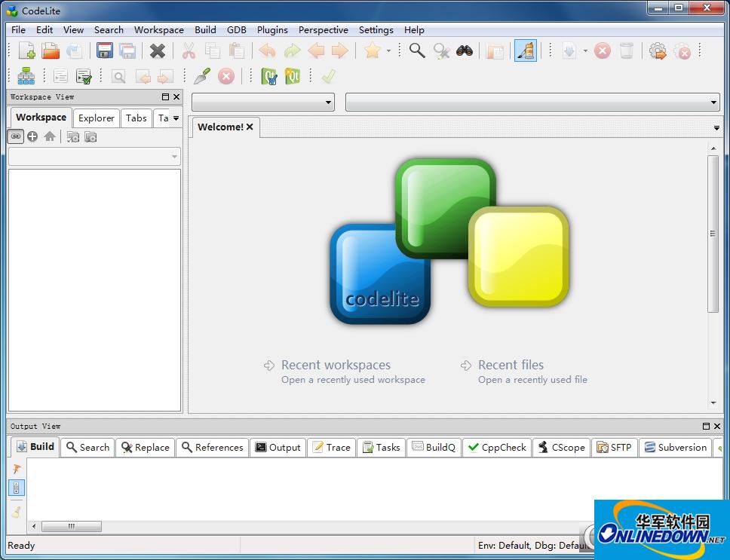This screenshot has height=560, width=730.
Task: Click the home icon in Workspace pane
Action: point(50,136)
